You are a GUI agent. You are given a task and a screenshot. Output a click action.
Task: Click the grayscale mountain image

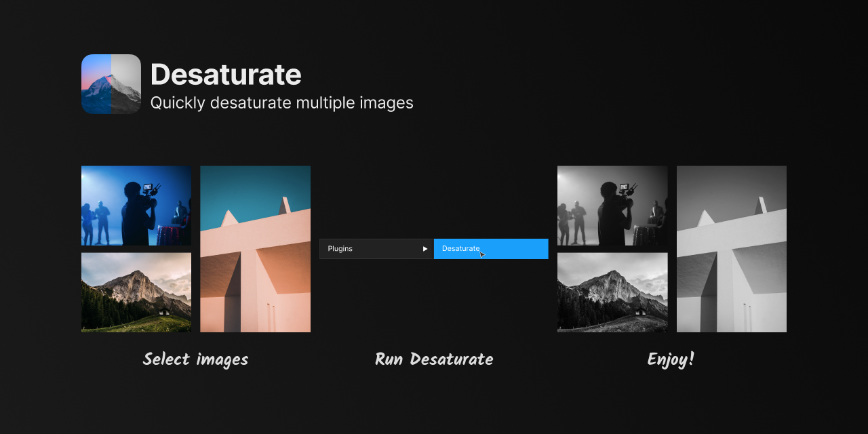pyautogui.click(x=612, y=292)
